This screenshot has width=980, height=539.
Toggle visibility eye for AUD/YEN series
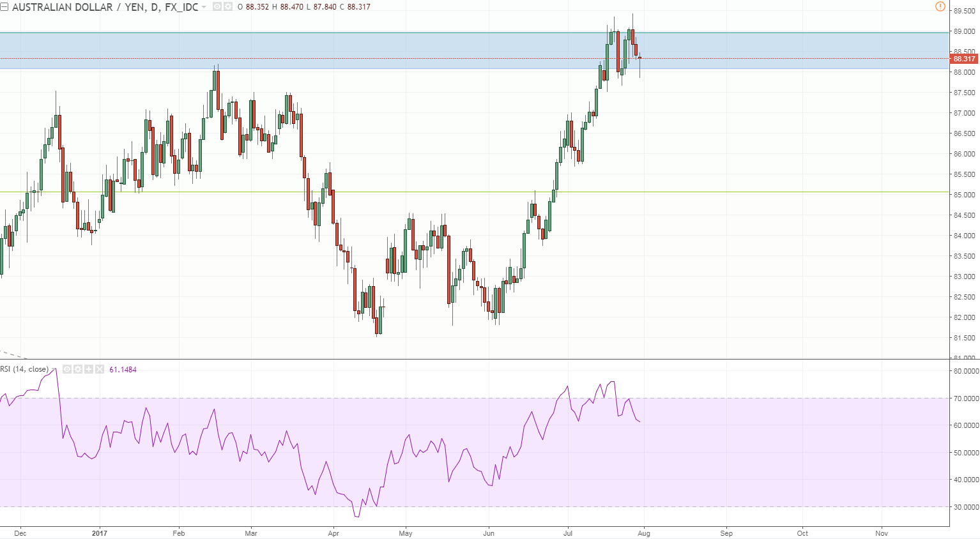(217, 7)
